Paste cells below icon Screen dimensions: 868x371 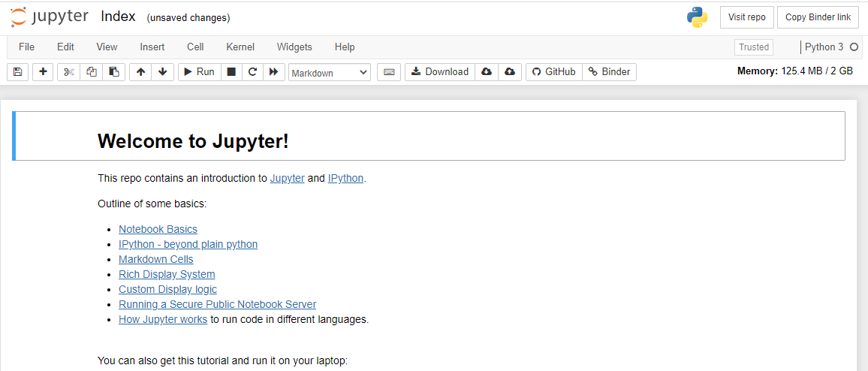tap(114, 72)
